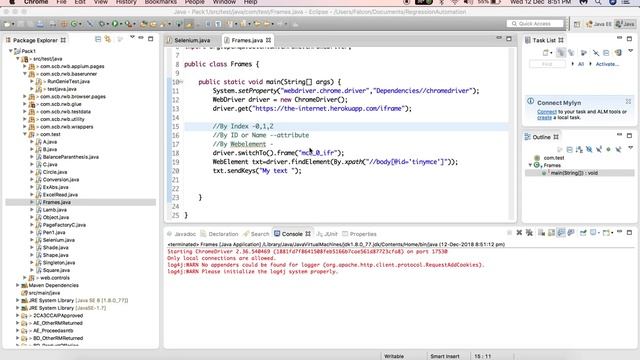Click the Quick Access search field
This screenshot has width=640, height=360.
[x=535, y=24]
